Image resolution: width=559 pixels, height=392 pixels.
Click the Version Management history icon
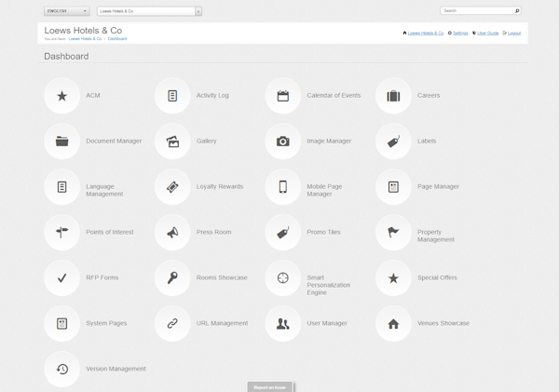(61, 369)
